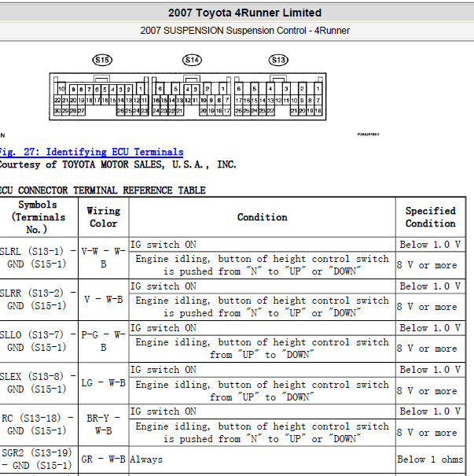Select the S13 connector label

[x=278, y=60]
